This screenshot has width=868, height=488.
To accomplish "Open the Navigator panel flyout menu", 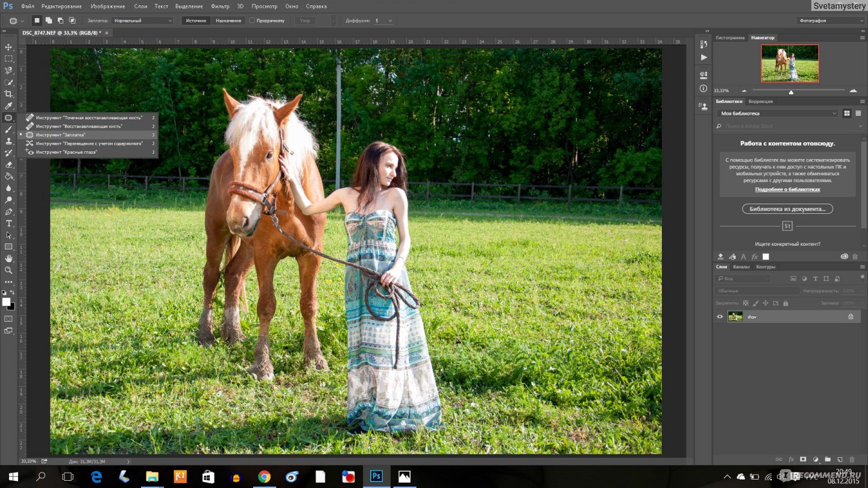I will pyautogui.click(x=861, y=37).
